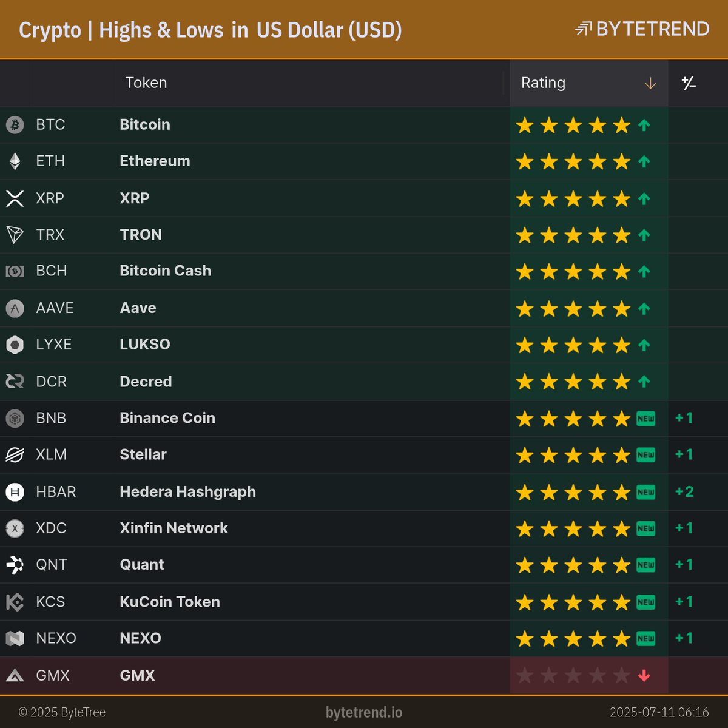Image resolution: width=728 pixels, height=728 pixels.
Task: Click the Quant logo icon
Action: coord(15,565)
